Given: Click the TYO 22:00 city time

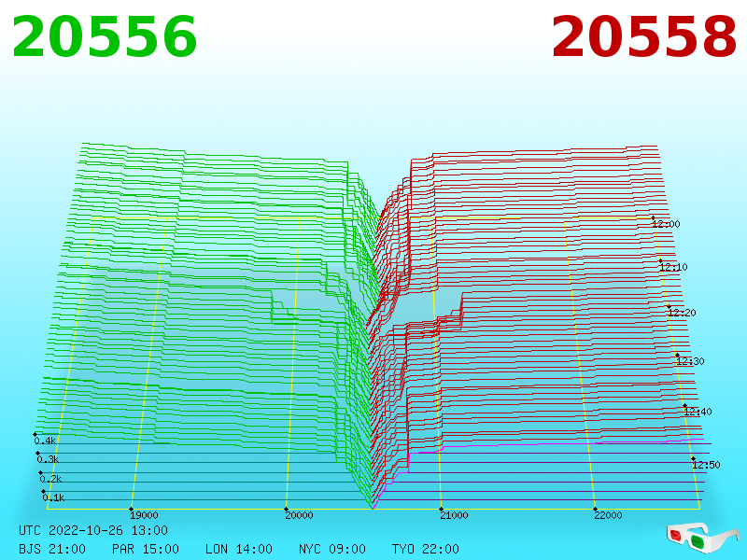Looking at the screenshot, I should pyautogui.click(x=426, y=549).
